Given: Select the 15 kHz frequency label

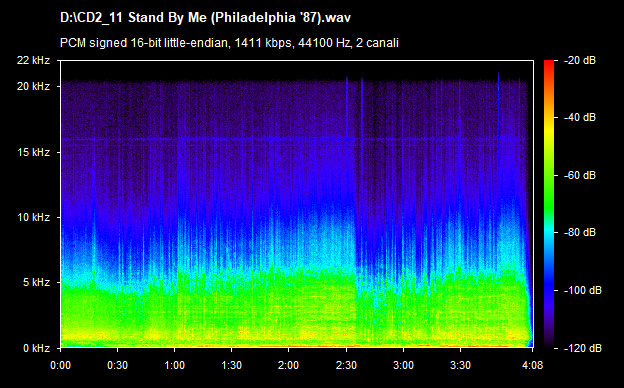Looking at the screenshot, I should coord(33,152).
